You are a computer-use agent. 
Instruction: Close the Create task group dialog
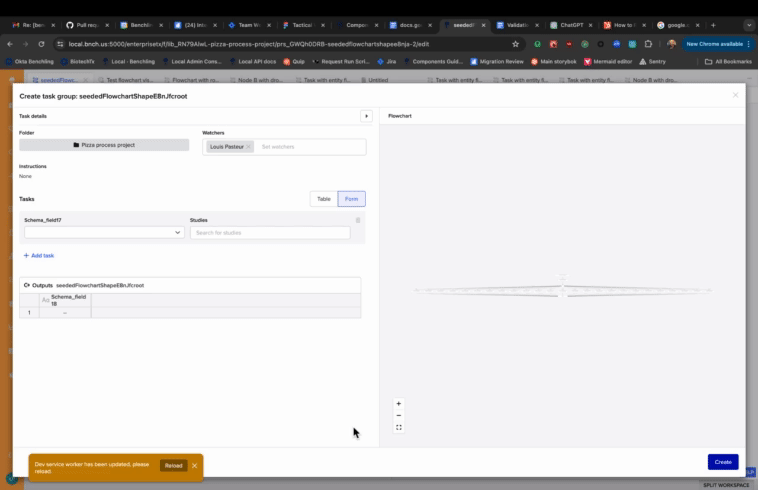735,96
